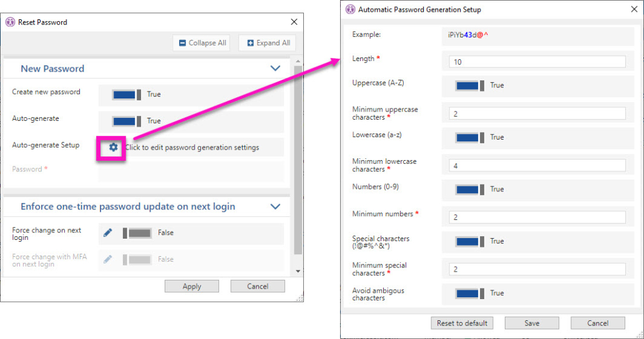Click the Password input field
This screenshot has width=644, height=339.
pyautogui.click(x=191, y=171)
